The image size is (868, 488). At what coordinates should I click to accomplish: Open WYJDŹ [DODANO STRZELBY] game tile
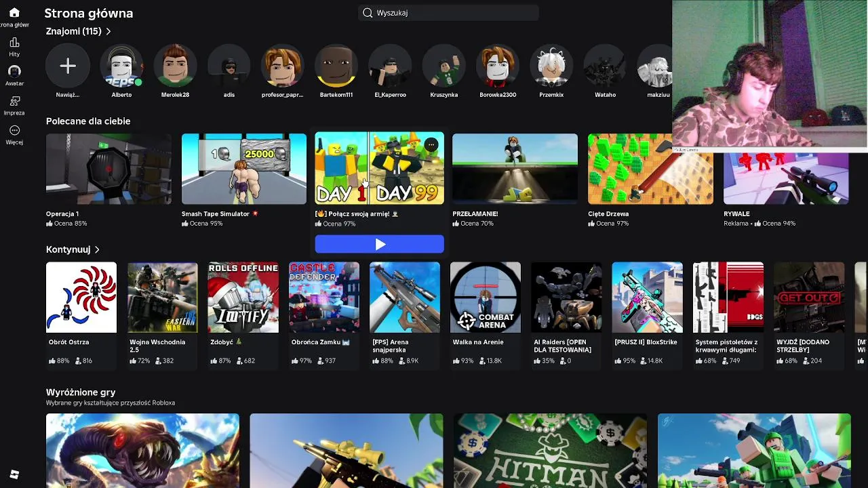[x=809, y=298]
